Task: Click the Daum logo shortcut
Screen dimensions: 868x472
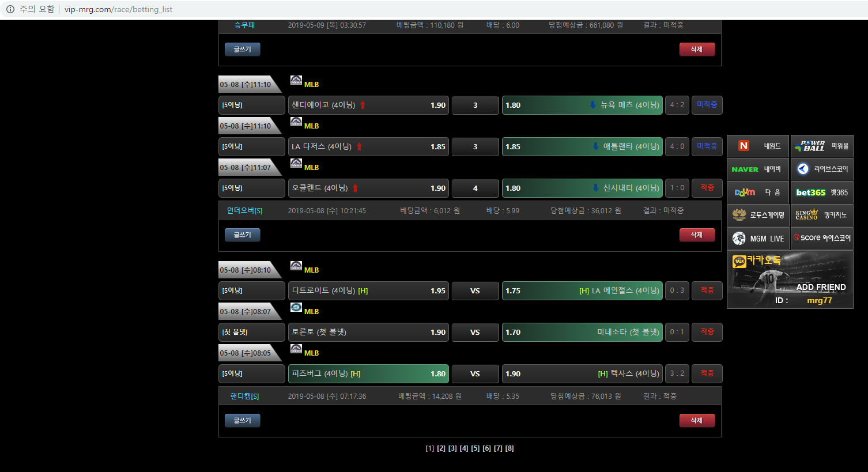Action: (757, 192)
